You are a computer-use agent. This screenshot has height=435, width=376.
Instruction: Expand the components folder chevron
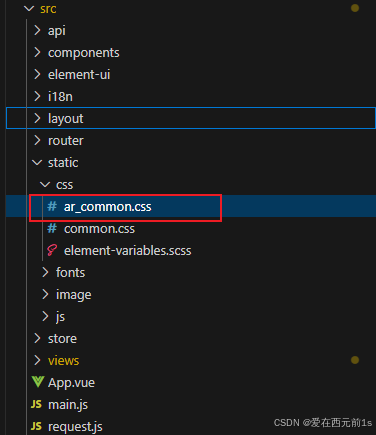point(37,52)
